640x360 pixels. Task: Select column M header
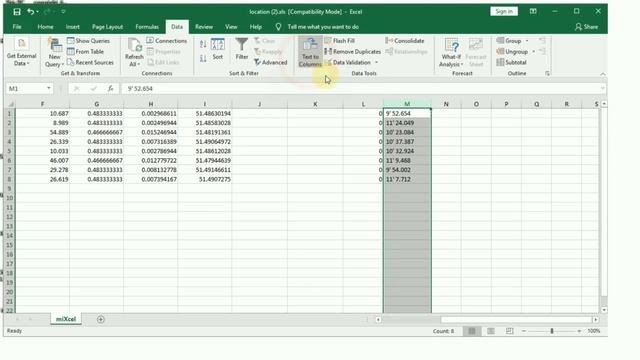[x=407, y=104]
